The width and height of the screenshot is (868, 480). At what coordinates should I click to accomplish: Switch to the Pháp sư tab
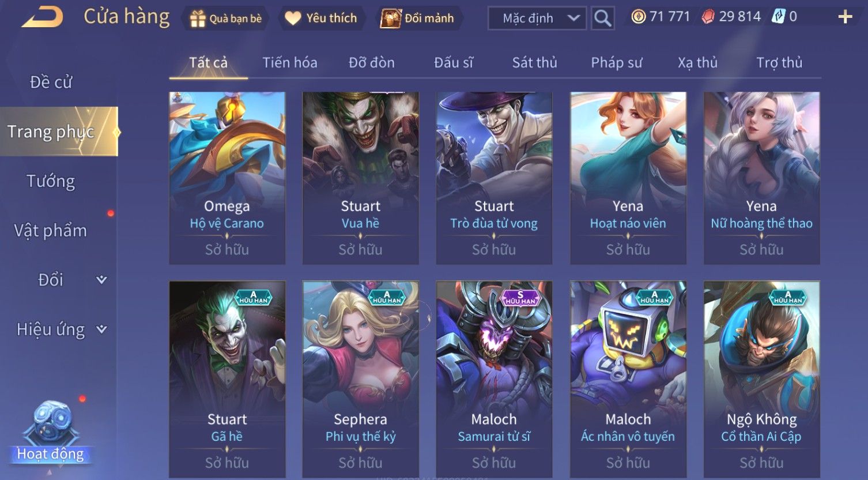click(x=616, y=62)
